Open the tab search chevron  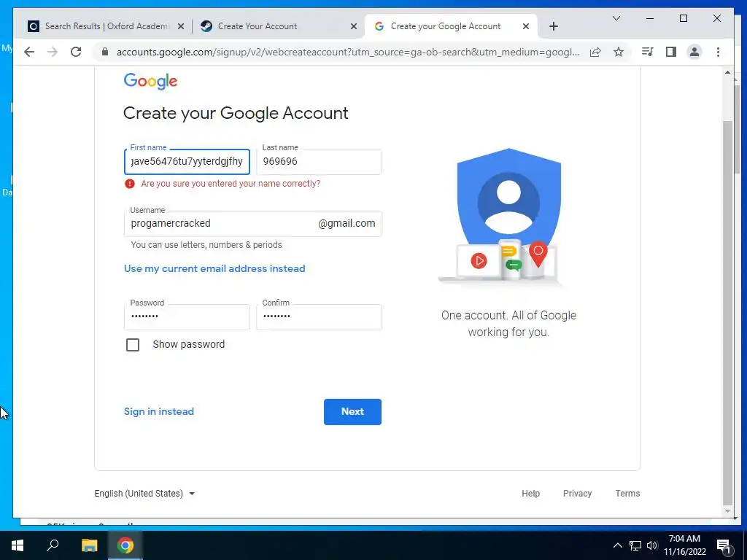[616, 18]
